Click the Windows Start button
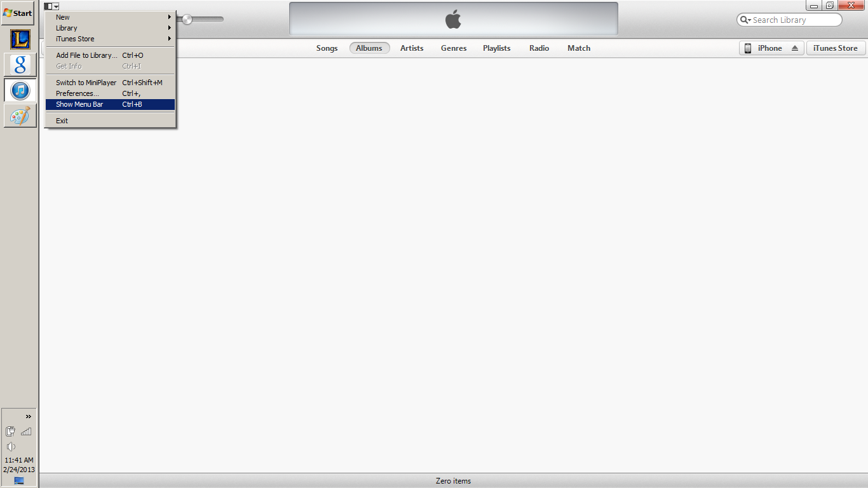The image size is (868, 488). click(x=18, y=13)
